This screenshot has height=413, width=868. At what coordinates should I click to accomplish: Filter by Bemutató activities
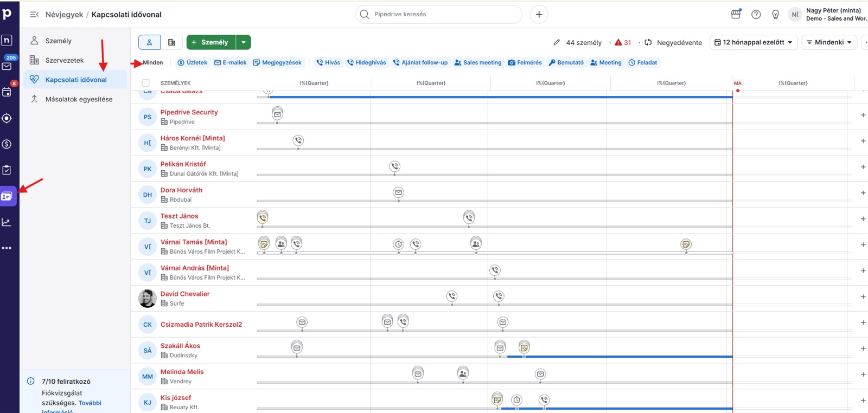tap(566, 62)
